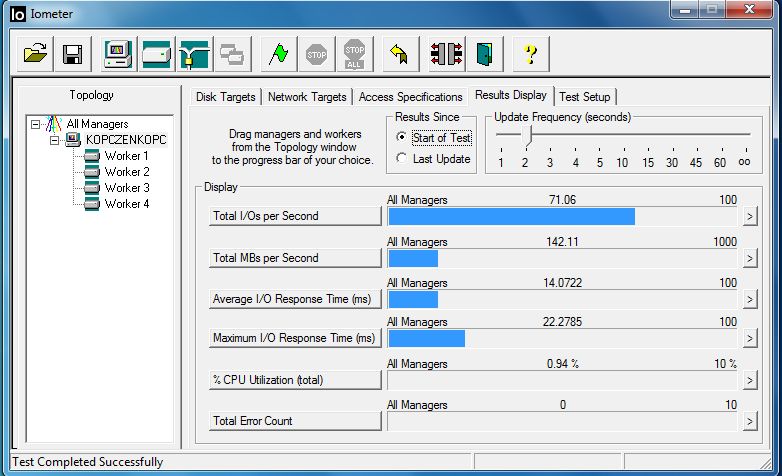This screenshot has width=782, height=476.
Task: Select KOPCZENKOPC computer icon
Action: (73, 140)
